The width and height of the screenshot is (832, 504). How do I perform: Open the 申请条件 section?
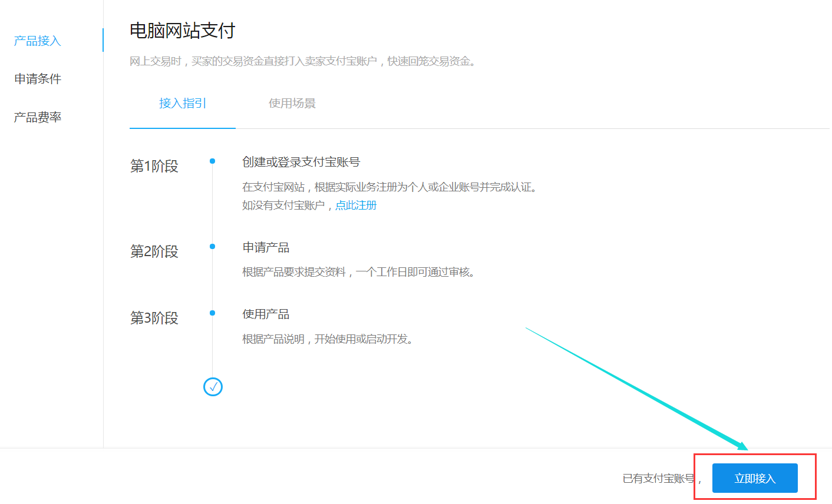(37, 78)
